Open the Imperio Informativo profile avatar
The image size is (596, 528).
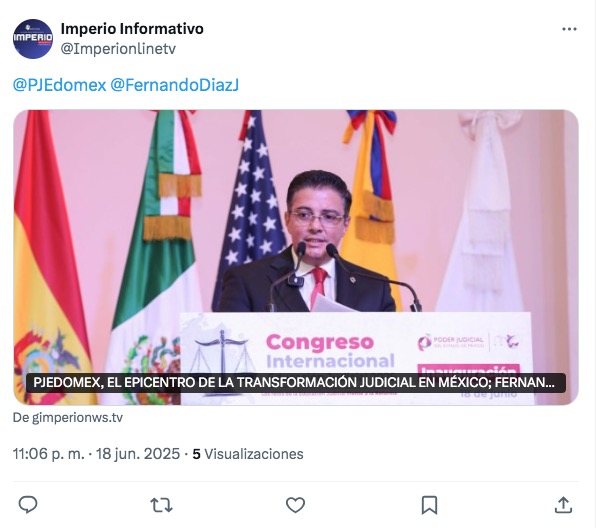[33, 39]
